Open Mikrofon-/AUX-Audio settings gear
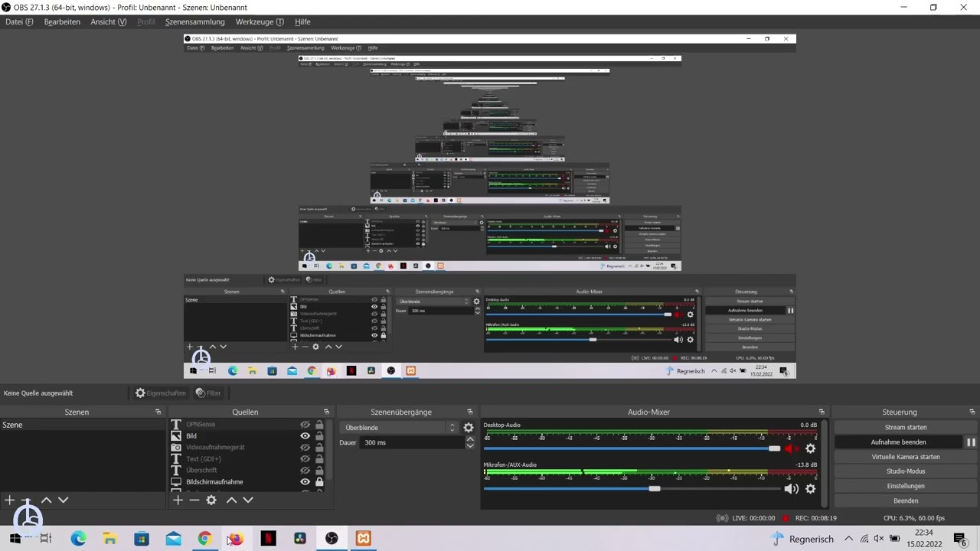Image resolution: width=980 pixels, height=551 pixels. tap(811, 488)
